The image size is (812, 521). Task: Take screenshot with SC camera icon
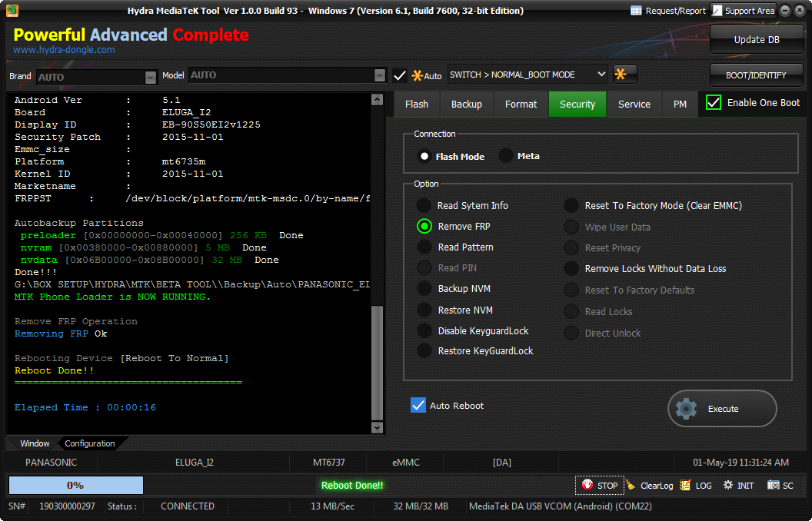pos(773,485)
